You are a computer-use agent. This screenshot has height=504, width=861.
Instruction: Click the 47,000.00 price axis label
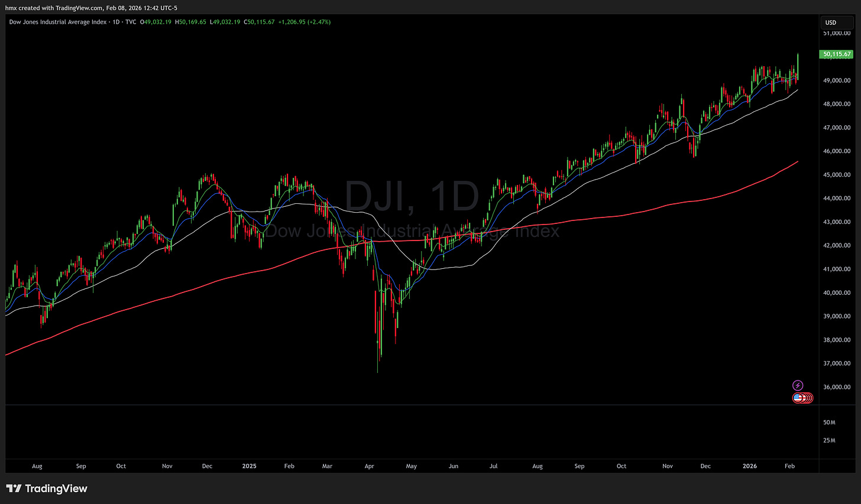point(837,128)
